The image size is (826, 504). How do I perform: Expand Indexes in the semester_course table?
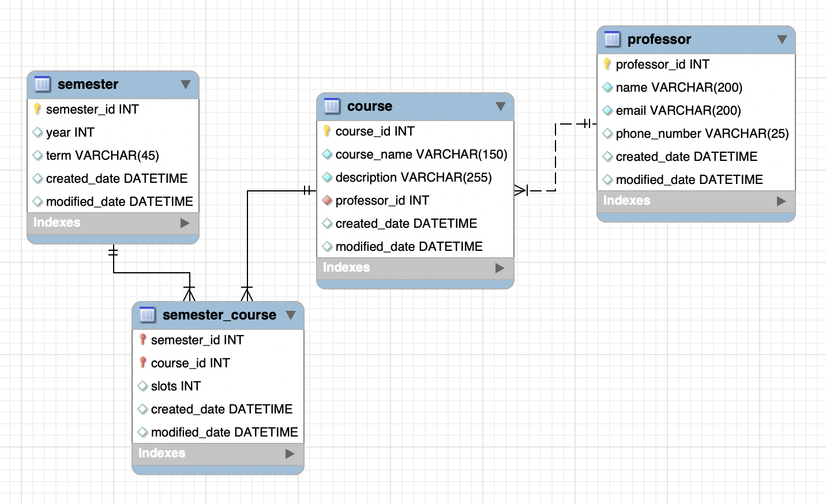click(290, 454)
